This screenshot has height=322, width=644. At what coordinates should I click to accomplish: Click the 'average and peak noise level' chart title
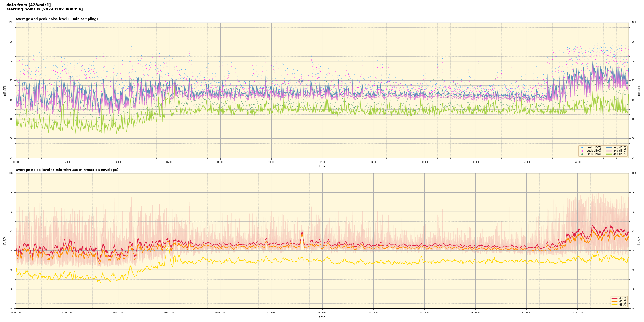(57, 19)
